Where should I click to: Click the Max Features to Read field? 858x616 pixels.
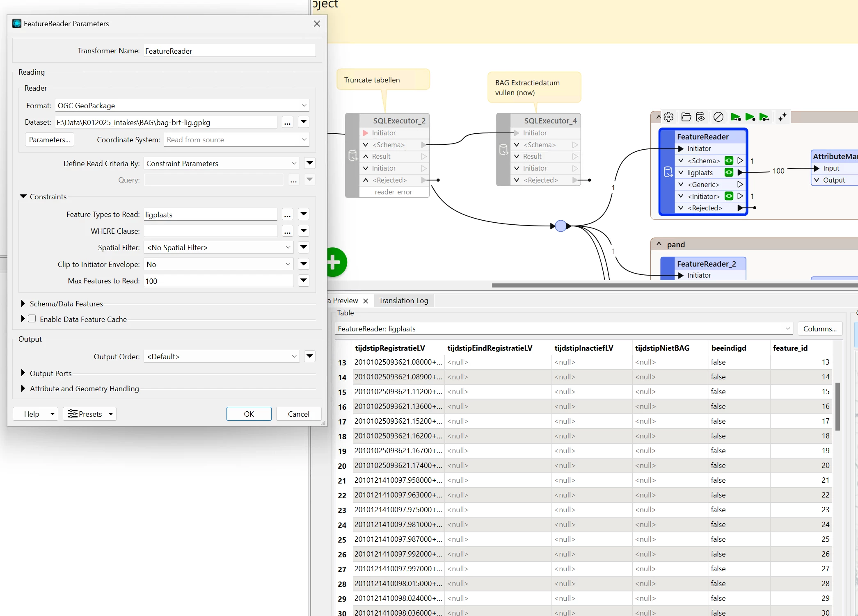(218, 281)
